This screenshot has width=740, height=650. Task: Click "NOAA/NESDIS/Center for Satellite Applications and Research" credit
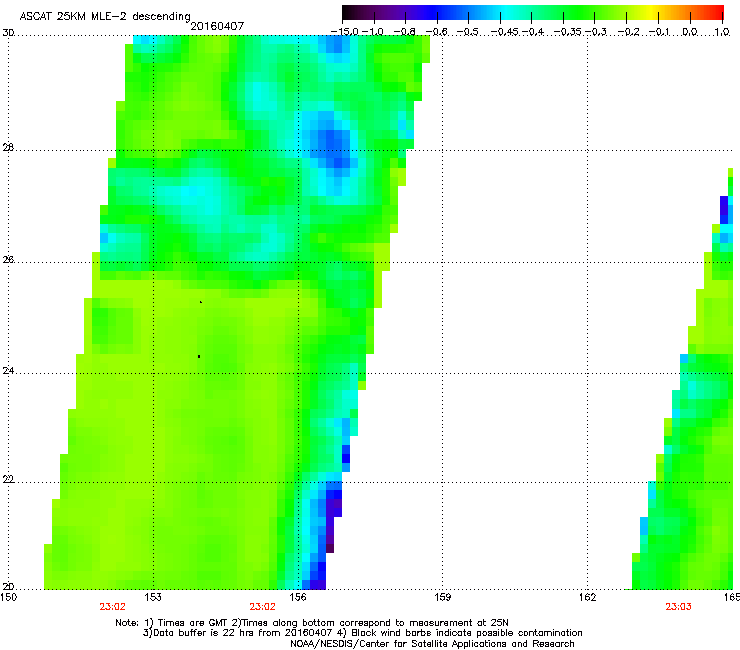(432, 644)
